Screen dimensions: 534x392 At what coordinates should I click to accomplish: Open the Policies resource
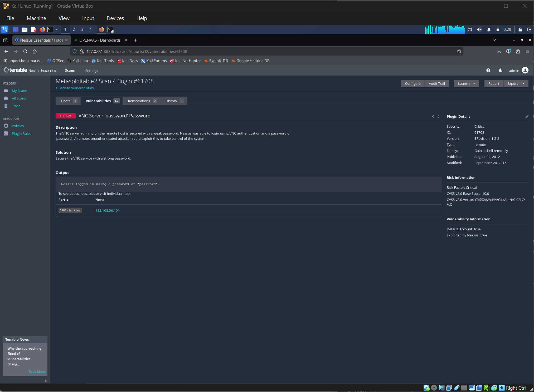[x=18, y=126]
